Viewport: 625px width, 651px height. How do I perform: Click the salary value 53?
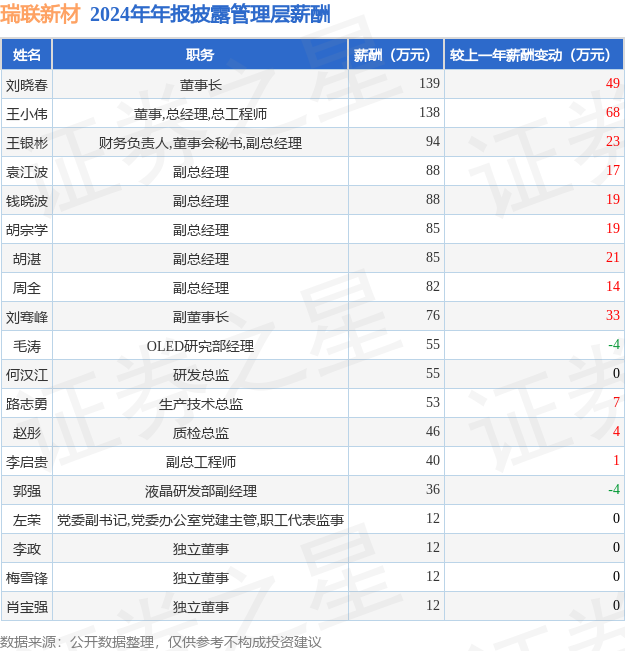click(x=433, y=402)
